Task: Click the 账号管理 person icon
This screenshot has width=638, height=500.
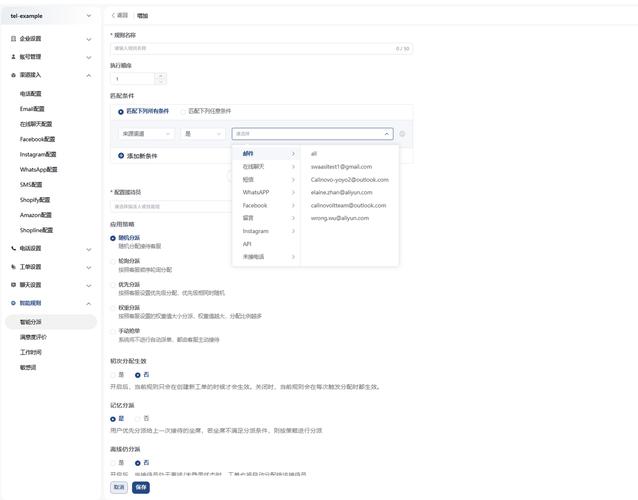Action: [x=13, y=57]
